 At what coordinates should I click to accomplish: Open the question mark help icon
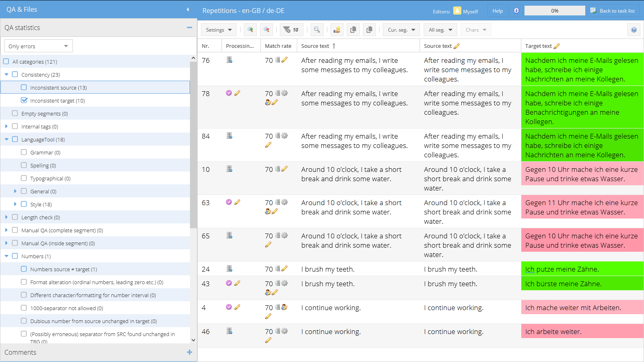(634, 30)
